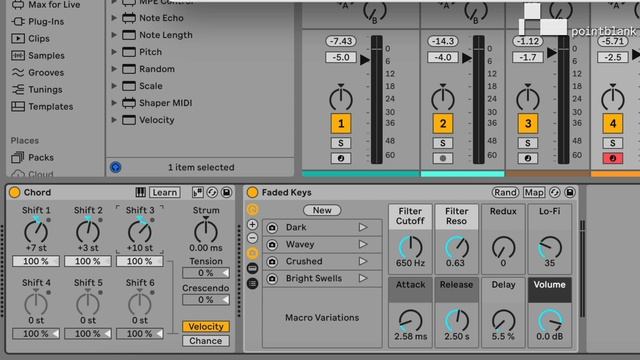Arm track 2 for recording
Image resolution: width=640 pixels, height=360 pixels.
coord(443,158)
